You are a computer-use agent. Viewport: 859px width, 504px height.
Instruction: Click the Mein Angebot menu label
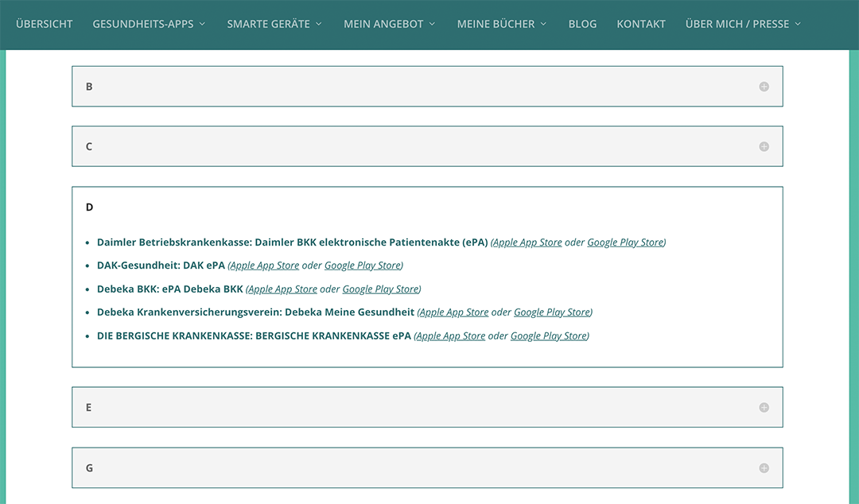click(x=383, y=24)
